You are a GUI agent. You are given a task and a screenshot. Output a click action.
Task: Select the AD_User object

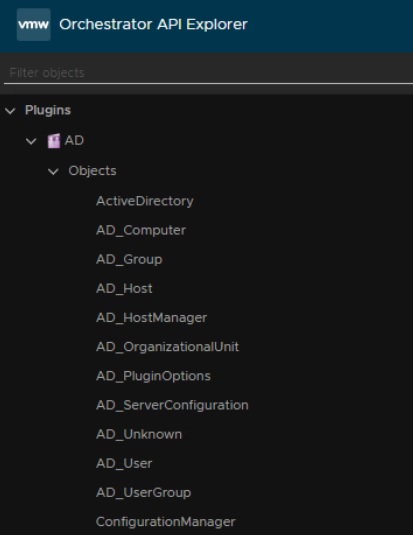(x=124, y=463)
